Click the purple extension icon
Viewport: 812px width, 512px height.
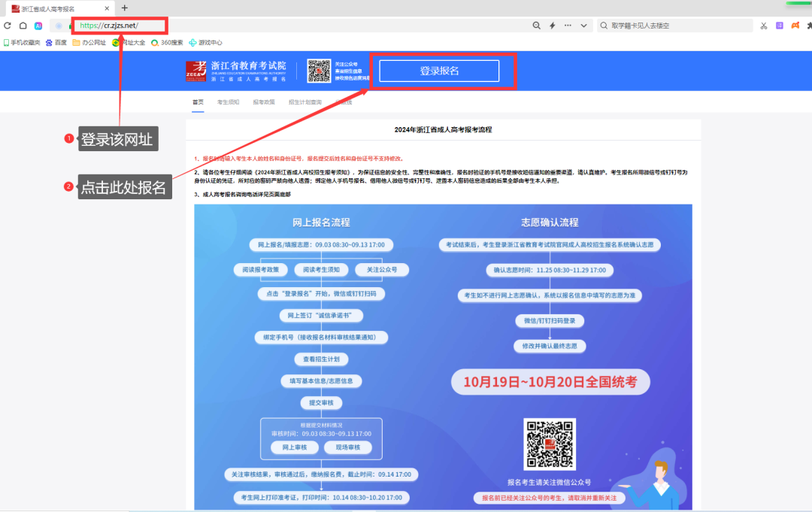click(x=780, y=26)
